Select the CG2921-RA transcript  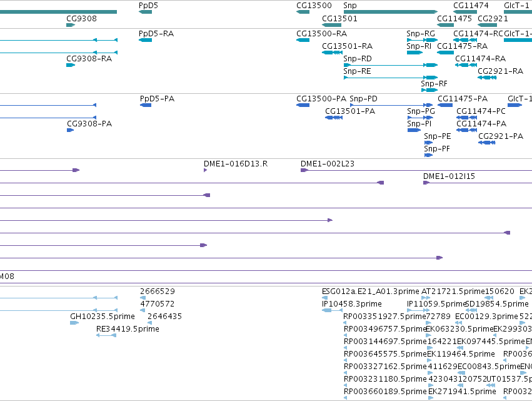tap(487, 78)
